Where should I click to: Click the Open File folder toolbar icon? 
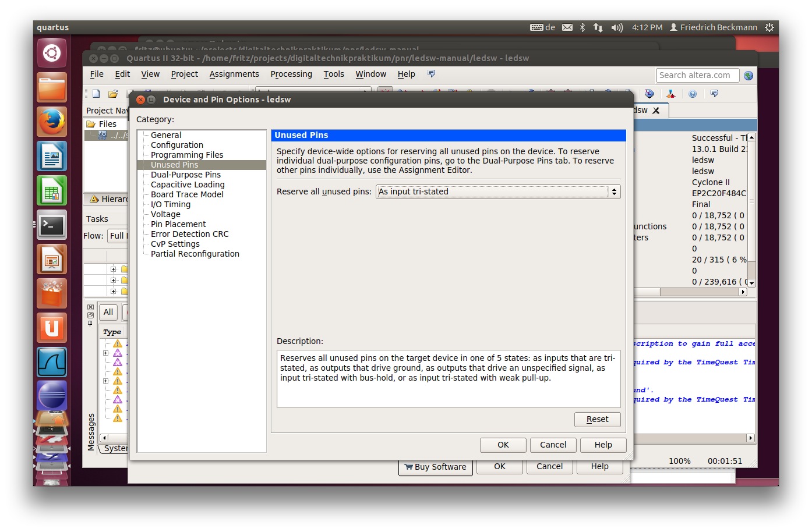click(x=113, y=94)
